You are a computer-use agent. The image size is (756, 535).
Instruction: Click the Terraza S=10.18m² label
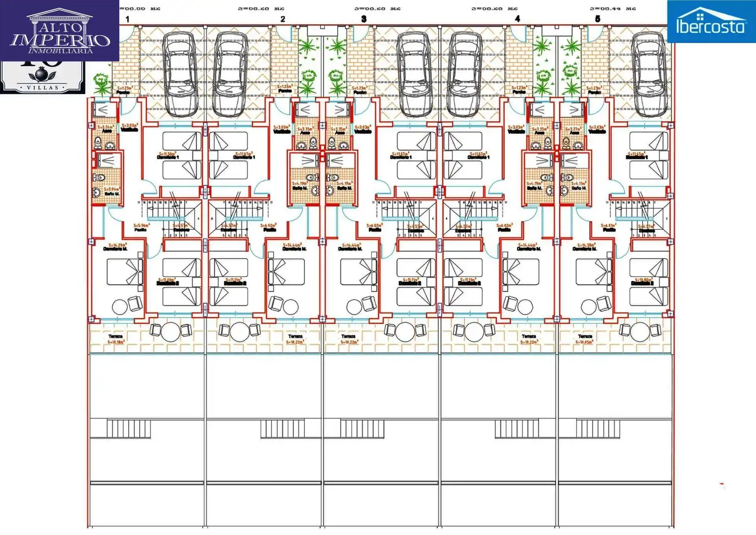116,339
